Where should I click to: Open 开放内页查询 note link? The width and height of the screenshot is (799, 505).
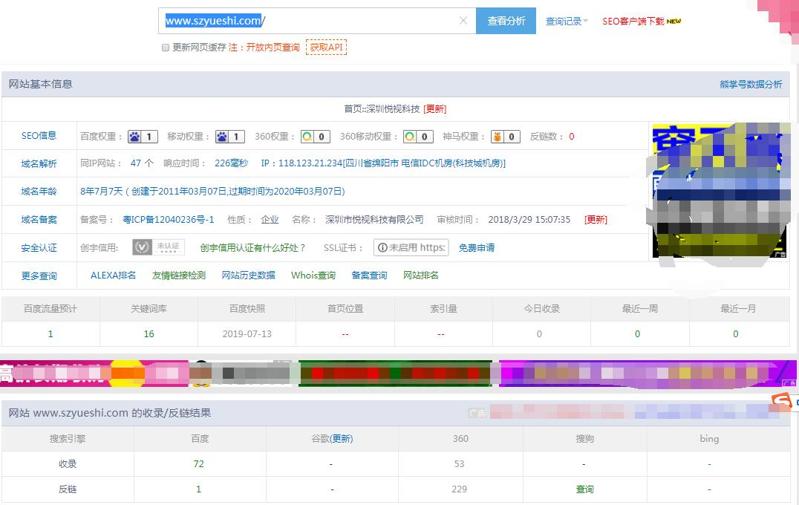(x=273, y=47)
